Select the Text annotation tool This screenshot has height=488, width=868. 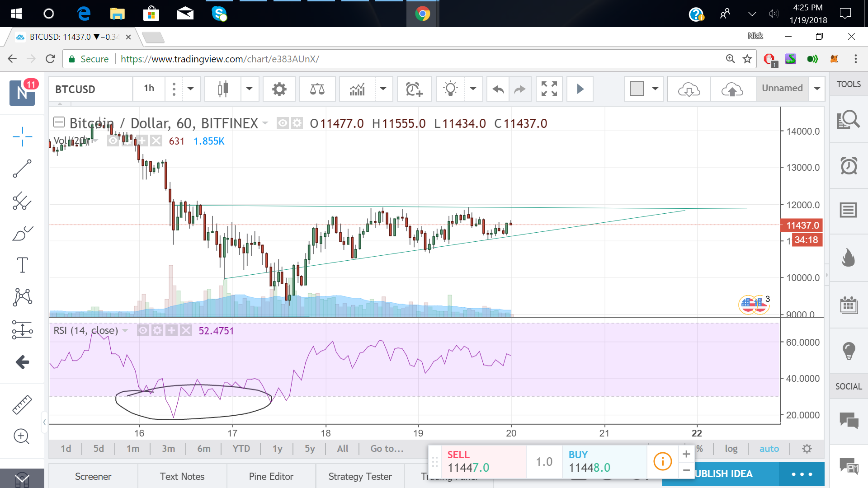[x=22, y=265]
